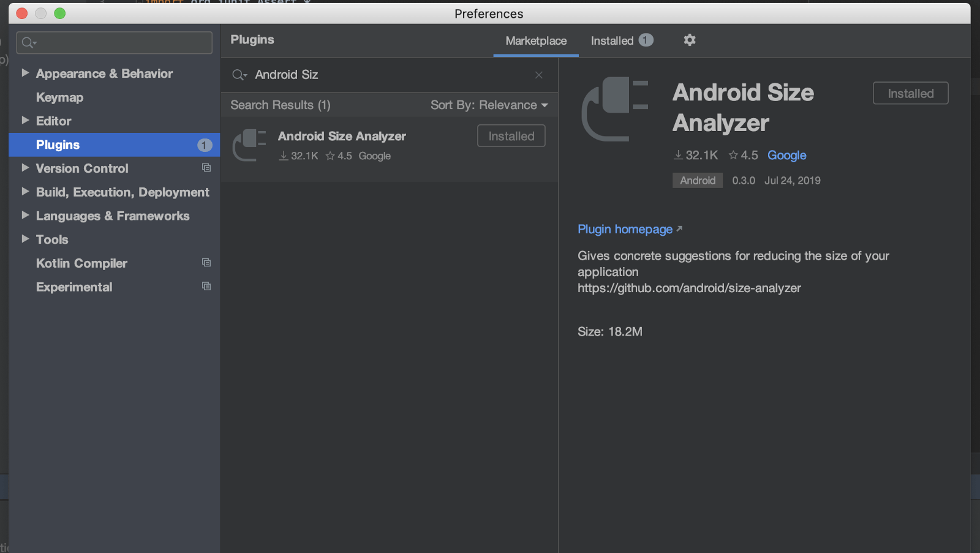This screenshot has height=553, width=980.
Task: Focus the settings search field
Action: (115, 42)
